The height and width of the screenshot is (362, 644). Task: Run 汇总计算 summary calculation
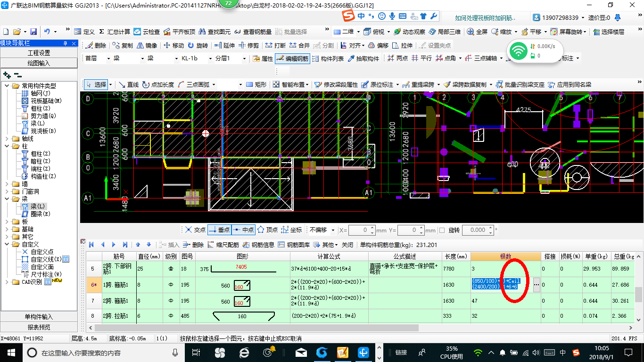click(114, 32)
